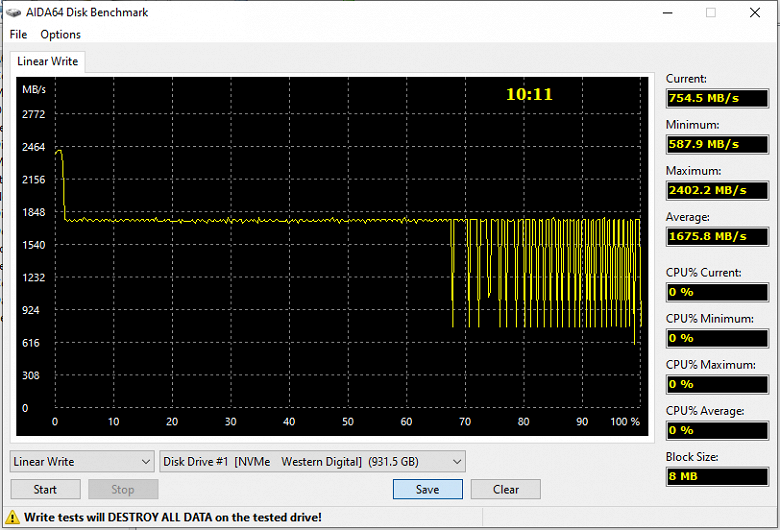Click the AIDA64 disk icon in title bar
Image resolution: width=780 pixels, height=530 pixels.
pyautogui.click(x=13, y=12)
